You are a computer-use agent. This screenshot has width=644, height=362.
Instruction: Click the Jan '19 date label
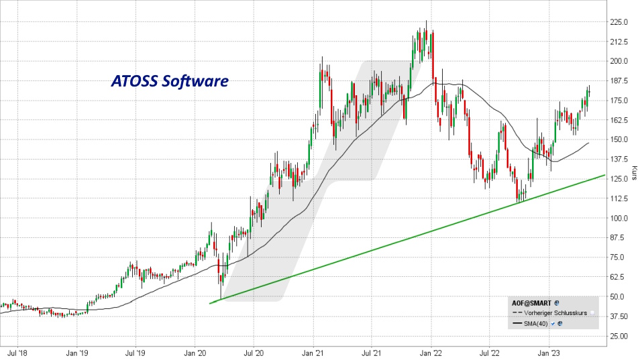click(77, 353)
